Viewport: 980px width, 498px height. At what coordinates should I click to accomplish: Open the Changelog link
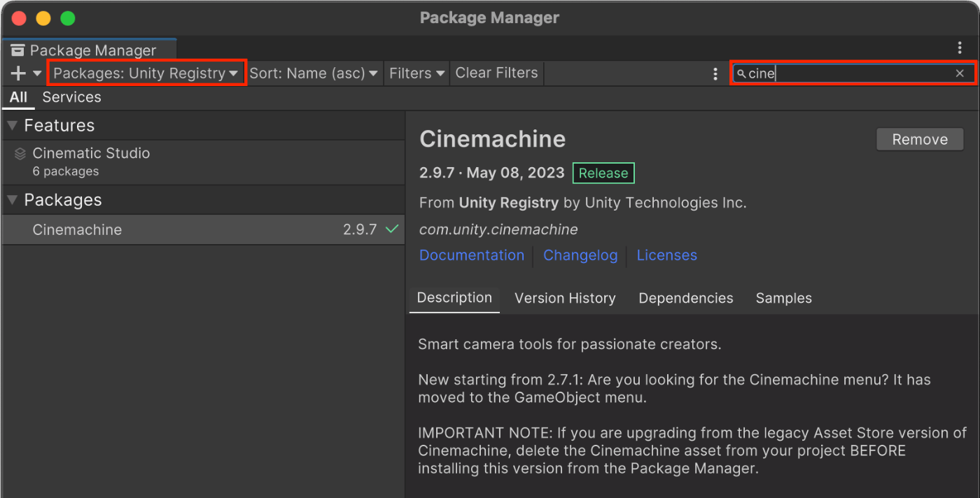coord(580,255)
